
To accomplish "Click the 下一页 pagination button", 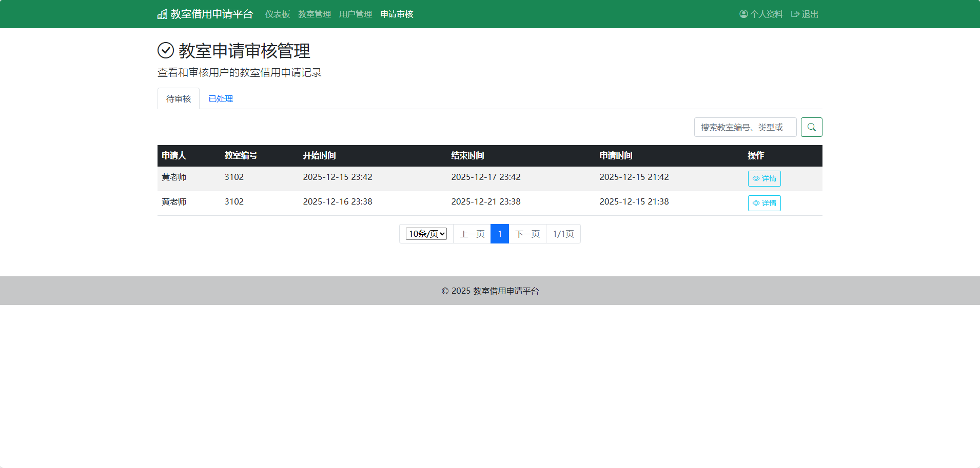I will coord(527,234).
